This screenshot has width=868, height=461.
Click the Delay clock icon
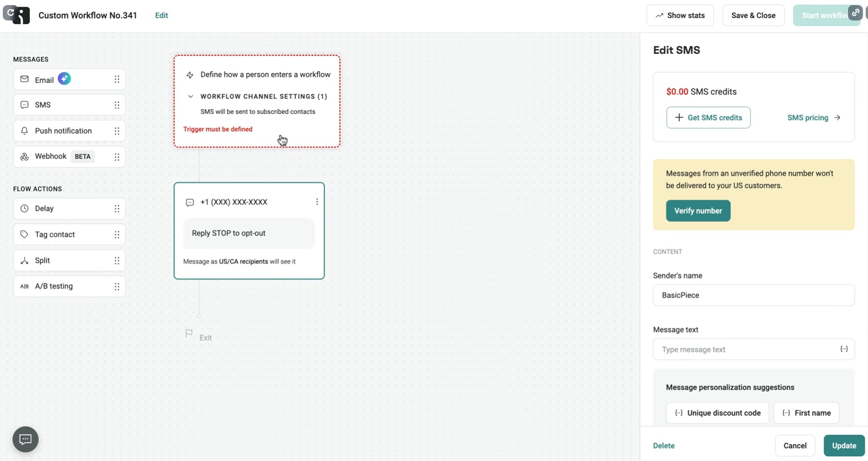tap(24, 209)
